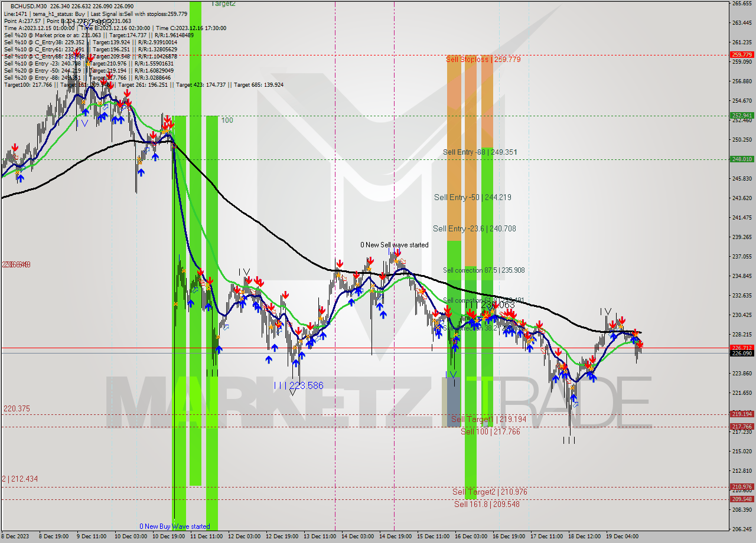Click the 'Sell Target1 | 219.194' label

488,419
